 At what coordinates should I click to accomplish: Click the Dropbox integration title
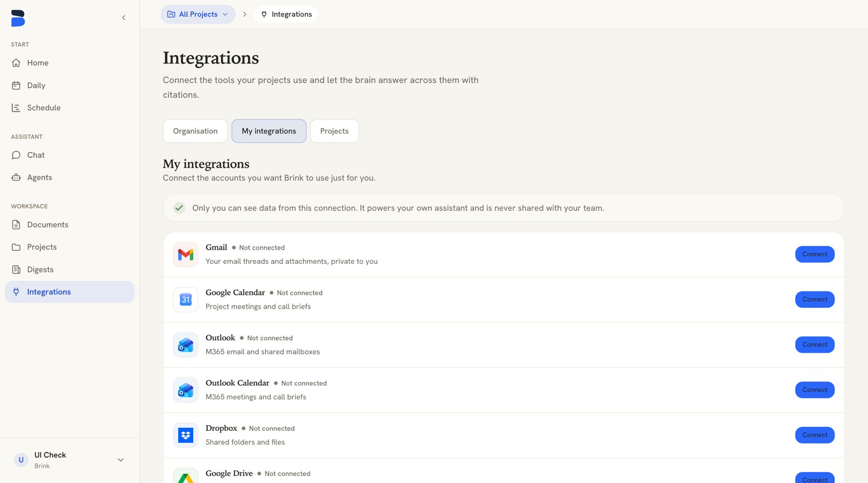coord(221,428)
